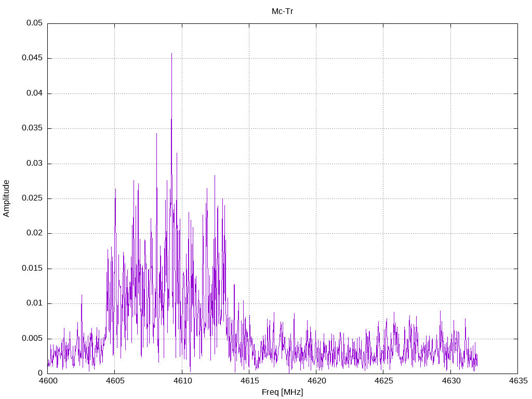The image size is (532, 399).
Task: Select the 4620 x-axis tick label
Action: (316, 381)
